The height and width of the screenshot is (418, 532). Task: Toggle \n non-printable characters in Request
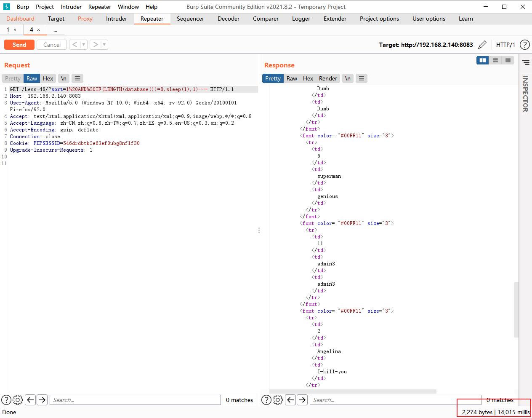(x=64, y=78)
